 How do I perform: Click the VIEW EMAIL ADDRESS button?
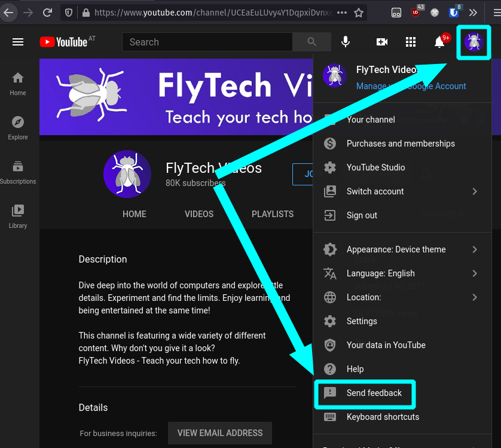tap(219, 432)
